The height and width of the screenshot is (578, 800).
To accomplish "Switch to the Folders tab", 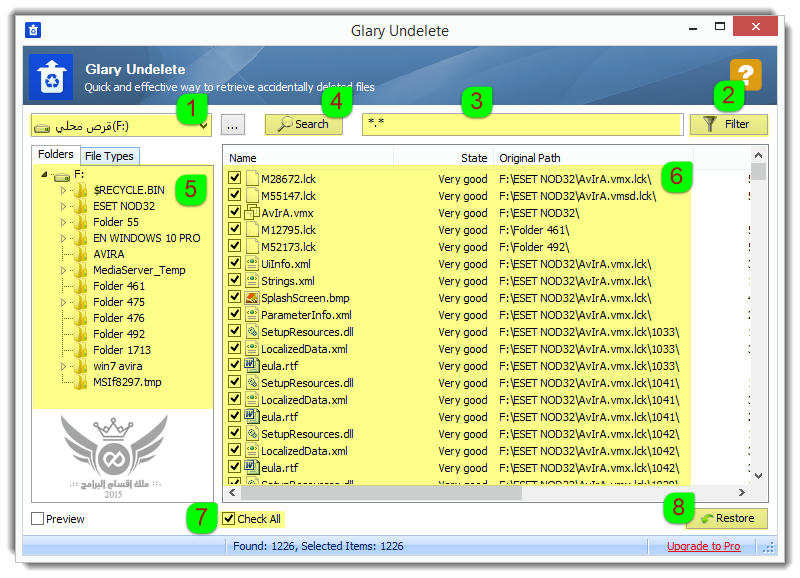I will (x=56, y=155).
